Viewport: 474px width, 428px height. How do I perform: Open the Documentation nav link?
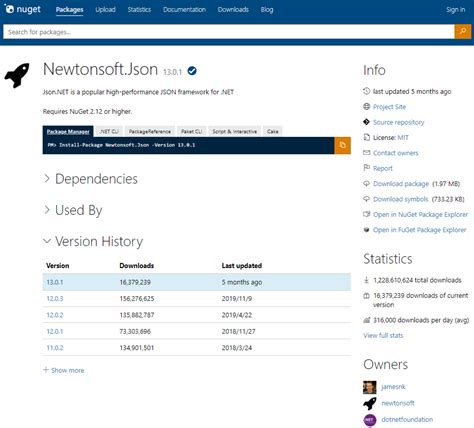pyautogui.click(x=184, y=9)
